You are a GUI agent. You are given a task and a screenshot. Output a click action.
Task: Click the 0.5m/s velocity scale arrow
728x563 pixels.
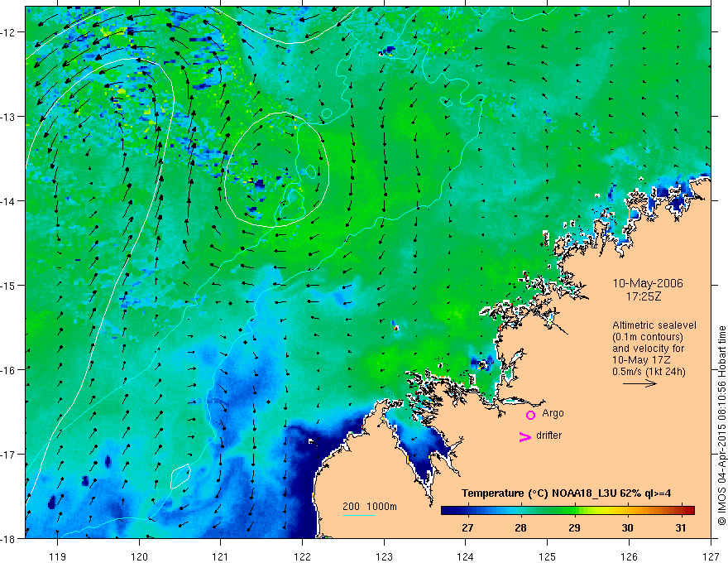pyautogui.click(x=639, y=383)
